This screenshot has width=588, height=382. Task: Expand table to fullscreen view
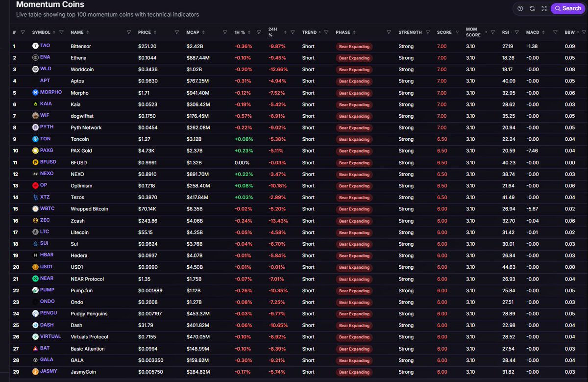click(544, 8)
